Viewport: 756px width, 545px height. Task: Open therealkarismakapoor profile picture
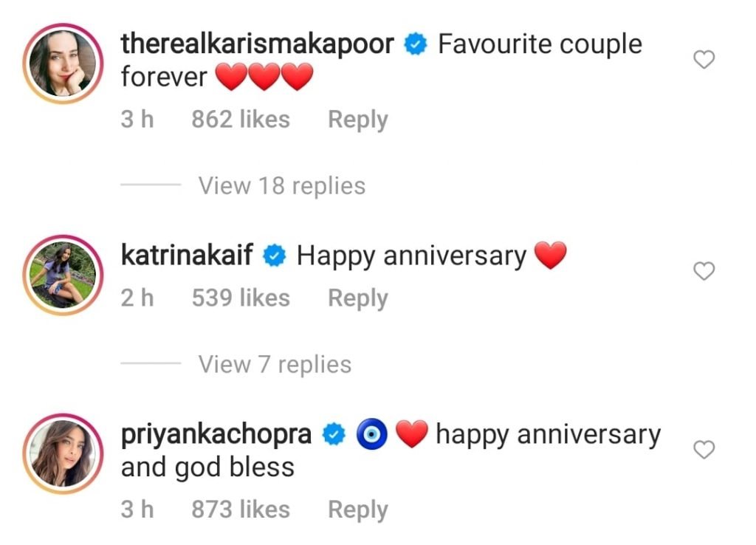click(x=63, y=64)
